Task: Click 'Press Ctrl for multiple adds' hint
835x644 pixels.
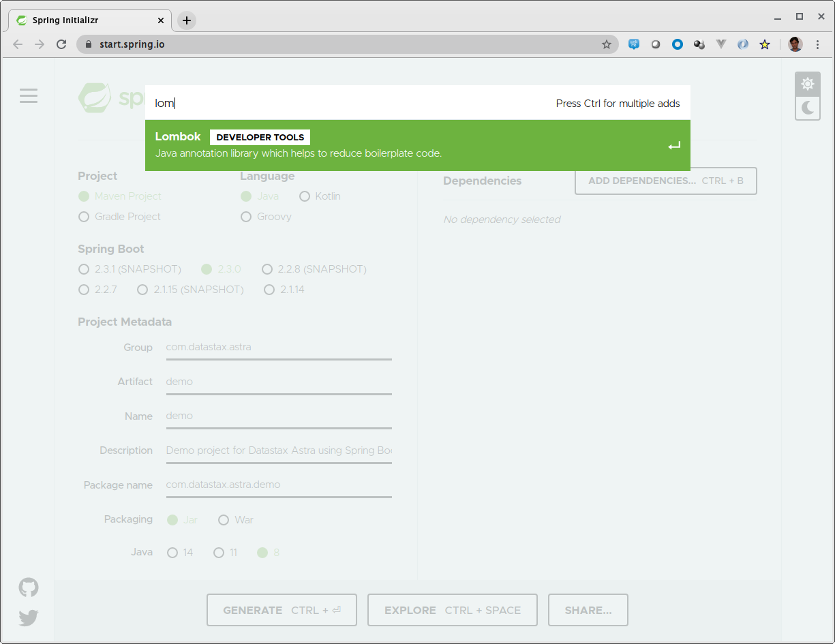Action: click(618, 104)
